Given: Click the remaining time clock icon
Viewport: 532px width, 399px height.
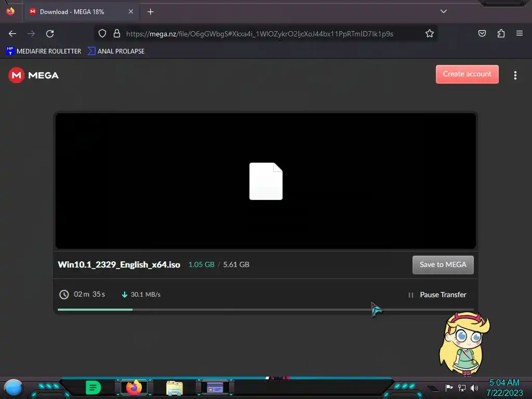Looking at the screenshot, I should 64,295.
